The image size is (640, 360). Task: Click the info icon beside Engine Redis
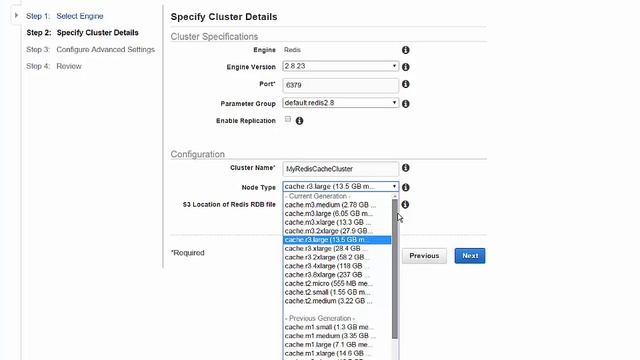[x=405, y=50]
